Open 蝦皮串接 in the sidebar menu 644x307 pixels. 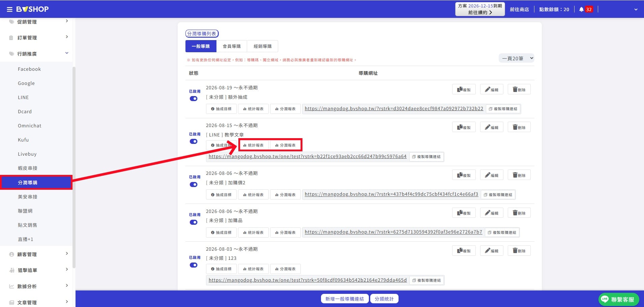pyautogui.click(x=28, y=168)
